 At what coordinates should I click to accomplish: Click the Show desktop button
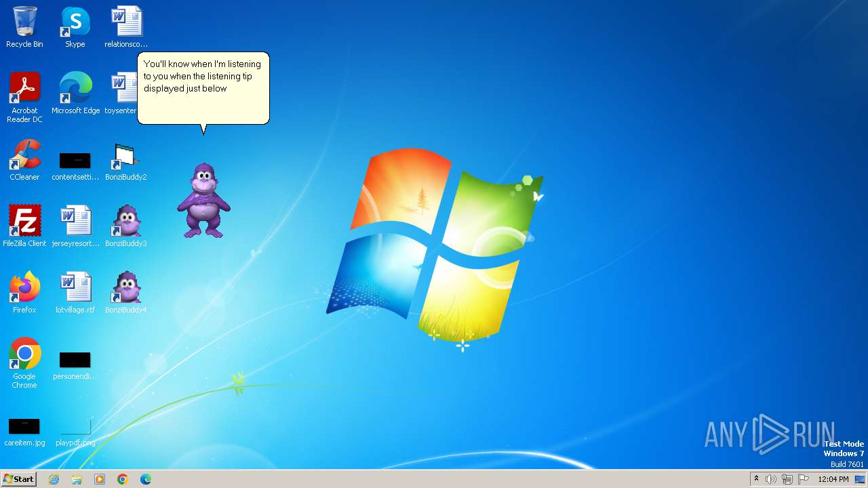(861, 479)
